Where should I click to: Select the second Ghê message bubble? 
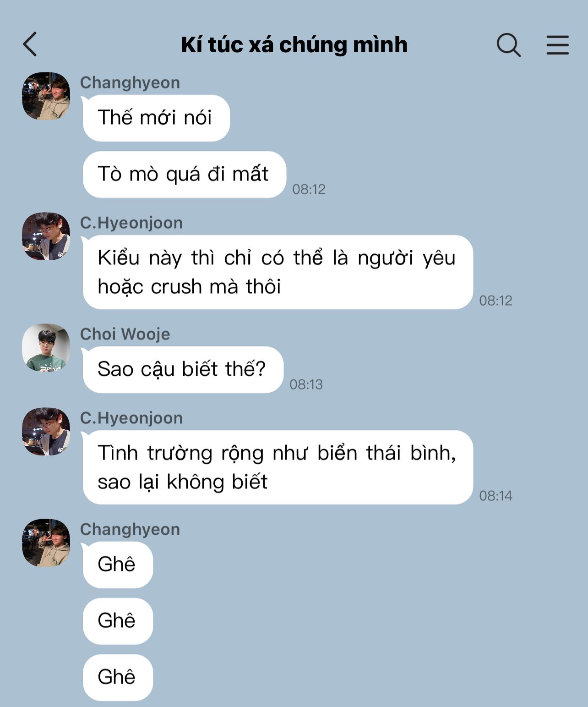tap(118, 621)
